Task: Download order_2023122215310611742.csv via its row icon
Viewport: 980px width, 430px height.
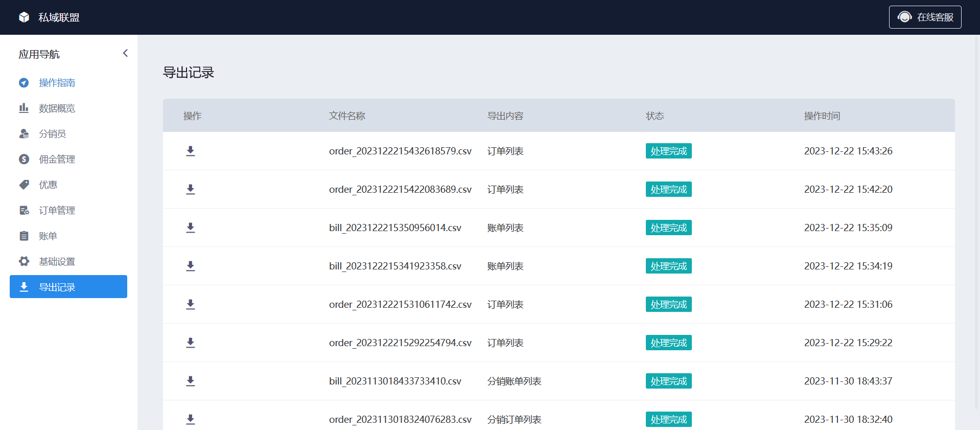Action: pyautogui.click(x=191, y=304)
